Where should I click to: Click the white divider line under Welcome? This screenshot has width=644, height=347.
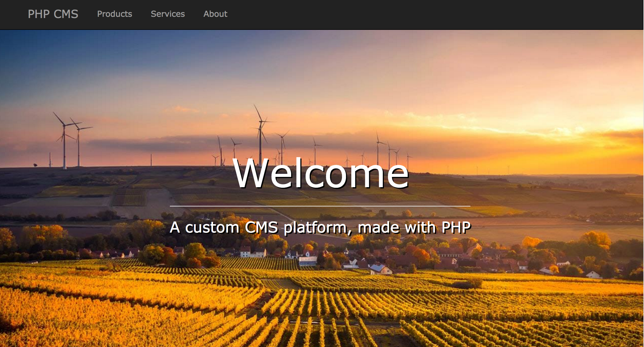(320, 206)
